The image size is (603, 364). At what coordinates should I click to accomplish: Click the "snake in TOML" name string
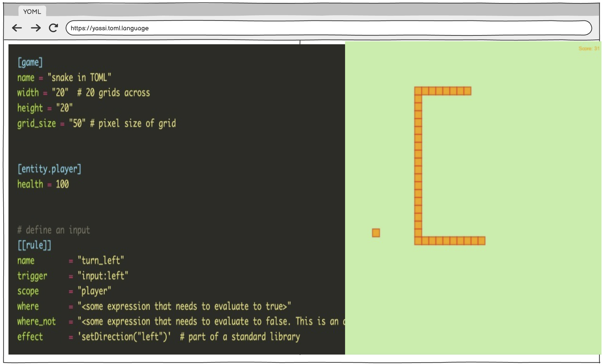(79, 78)
